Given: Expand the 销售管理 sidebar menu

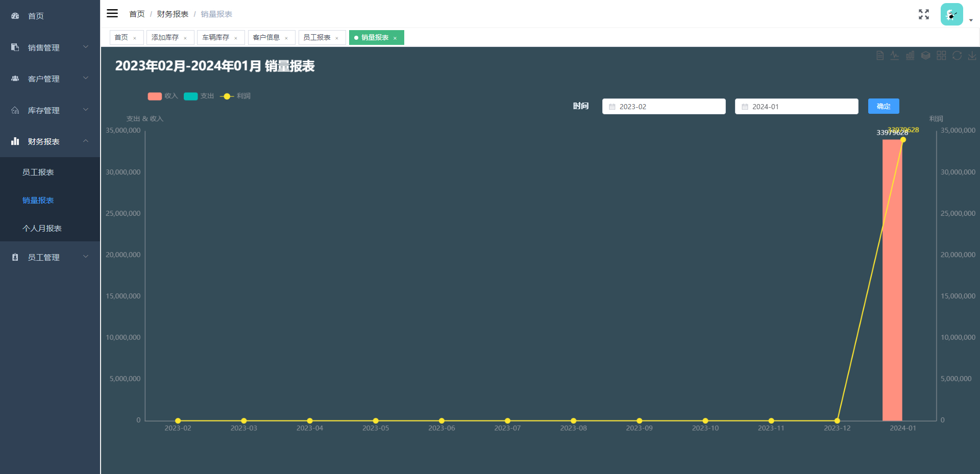Looking at the screenshot, I should (50, 47).
